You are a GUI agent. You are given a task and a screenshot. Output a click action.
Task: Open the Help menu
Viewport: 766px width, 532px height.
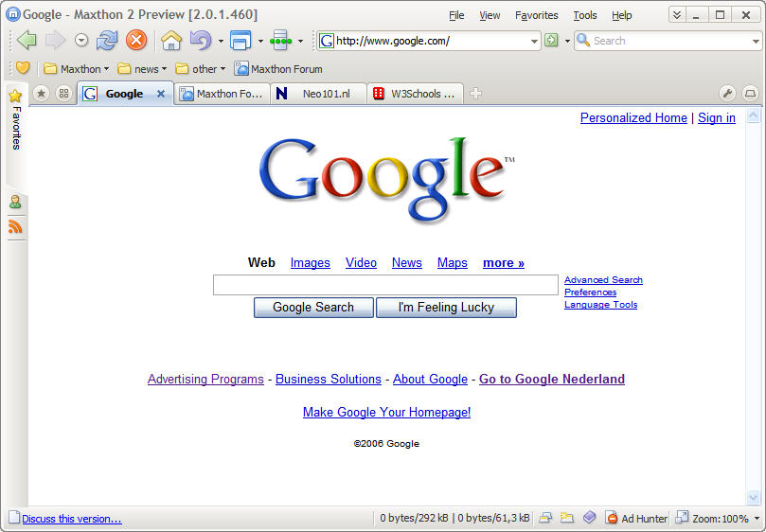621,16
